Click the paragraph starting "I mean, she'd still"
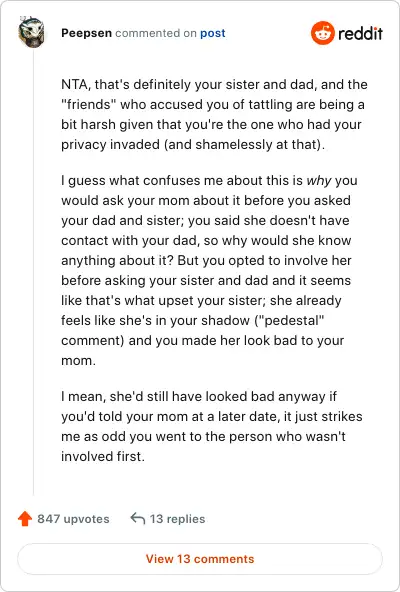Screen dimensions: 400x592 click(212, 426)
